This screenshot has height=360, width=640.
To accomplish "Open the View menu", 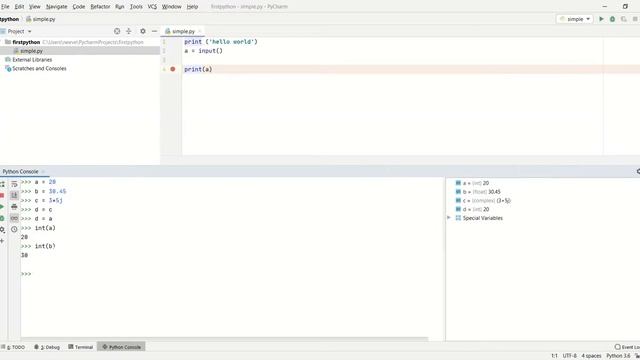I will coord(35,7).
